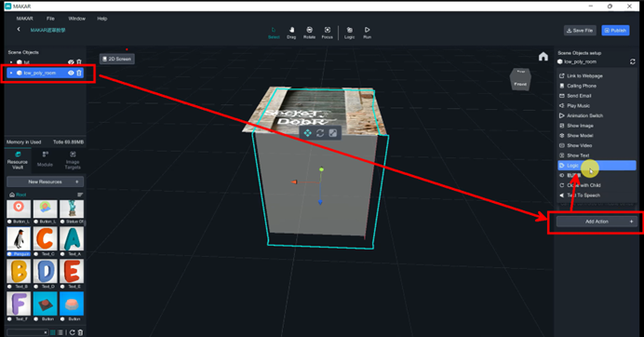Toggle visibility of low_poly_room object
644x337 pixels.
pyautogui.click(x=71, y=73)
